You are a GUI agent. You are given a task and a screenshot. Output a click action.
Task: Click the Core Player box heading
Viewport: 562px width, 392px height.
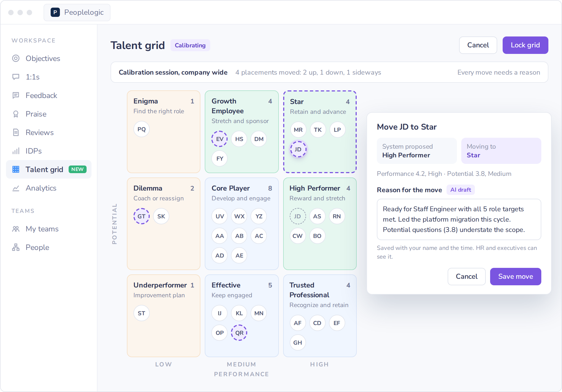tap(231, 188)
